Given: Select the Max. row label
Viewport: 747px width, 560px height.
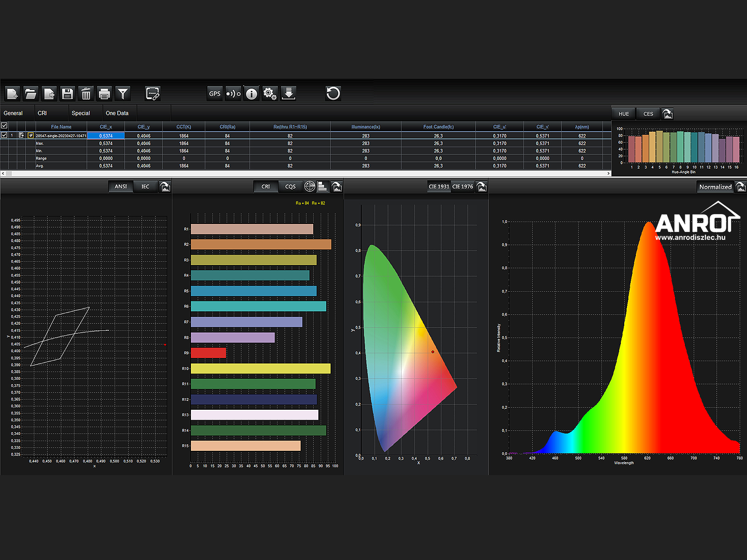Looking at the screenshot, I should [40, 143].
